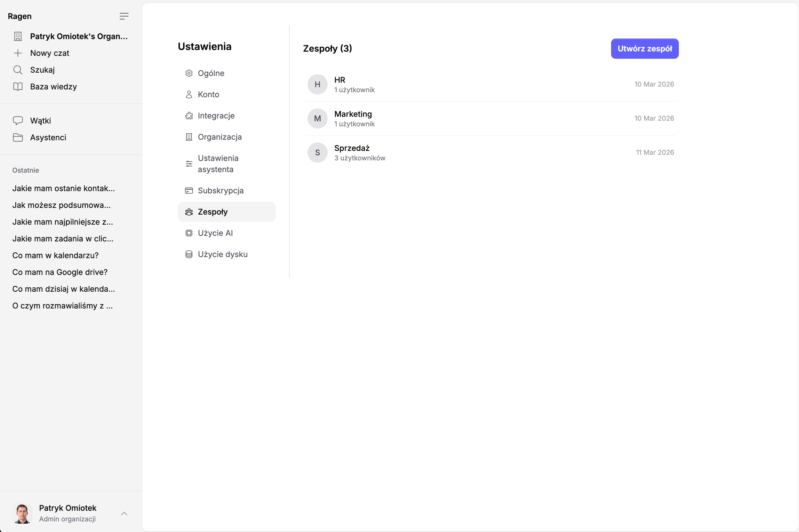799x532 pixels.
Task: Click the plus icon next to Nowy czat
Action: 18,53
